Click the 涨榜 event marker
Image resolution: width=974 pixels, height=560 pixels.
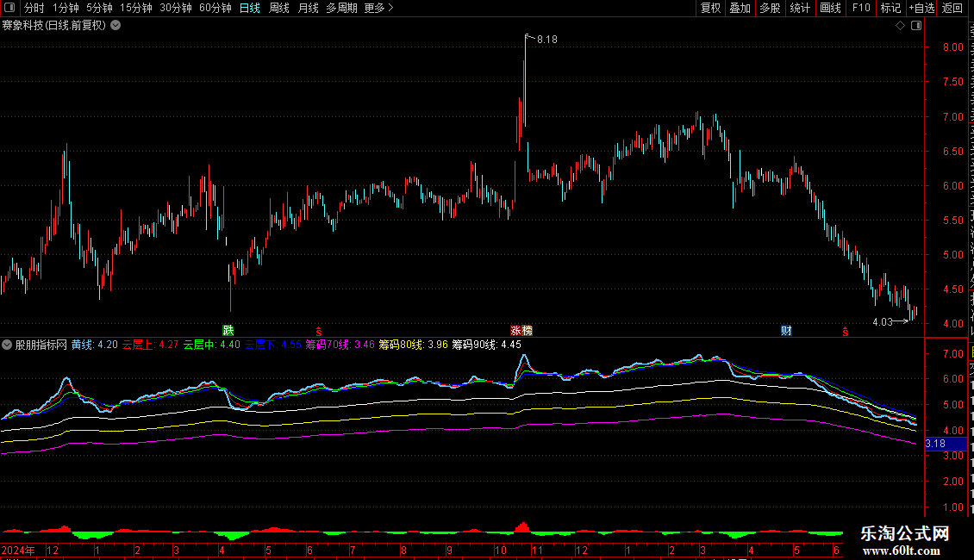point(521,330)
